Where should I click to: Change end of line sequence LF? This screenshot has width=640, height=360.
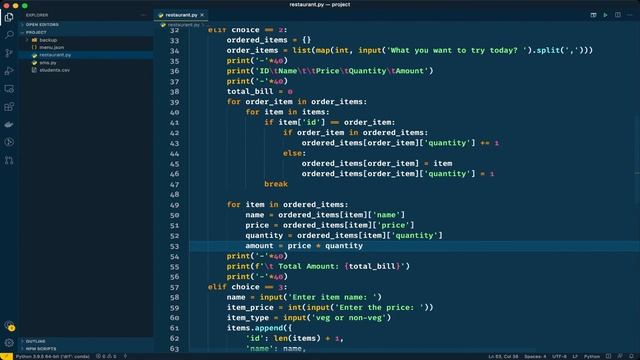tap(575, 356)
